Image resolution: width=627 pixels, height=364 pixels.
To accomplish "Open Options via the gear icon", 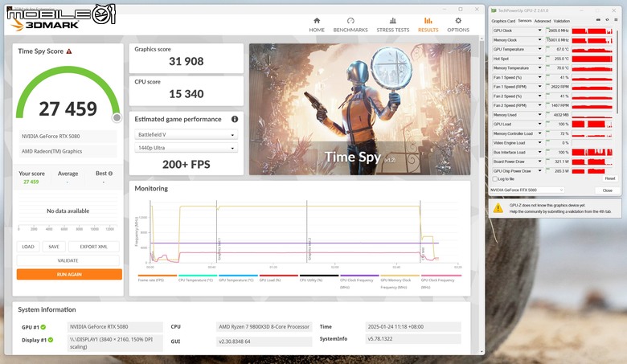I will [458, 21].
